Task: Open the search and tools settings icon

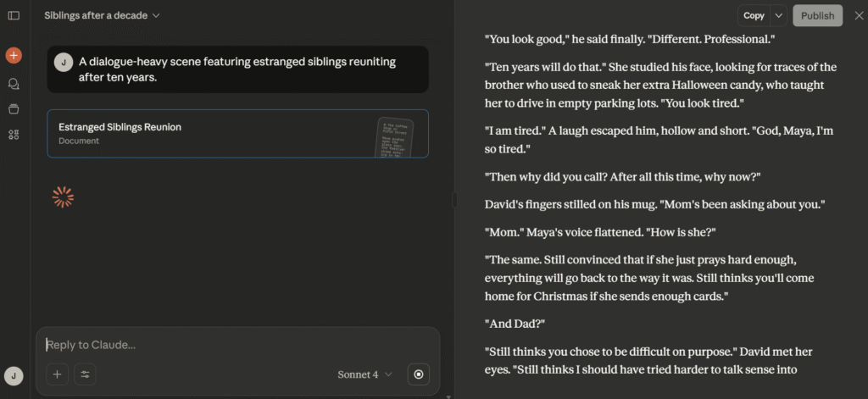Action: [85, 374]
